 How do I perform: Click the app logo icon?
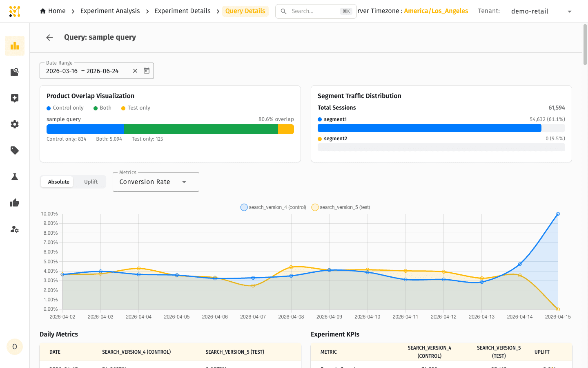tap(15, 11)
